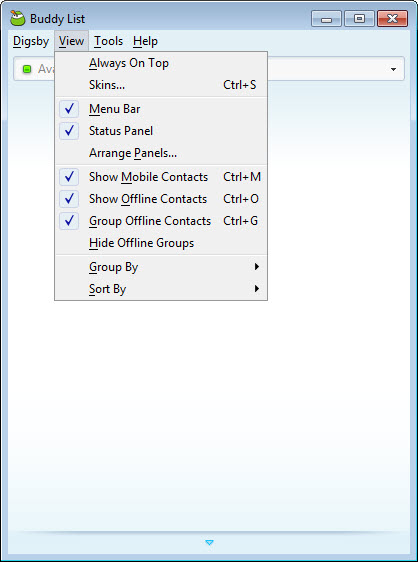Viewport: 418px width, 562px height.
Task: Enable Always On Top
Action: click(x=161, y=63)
